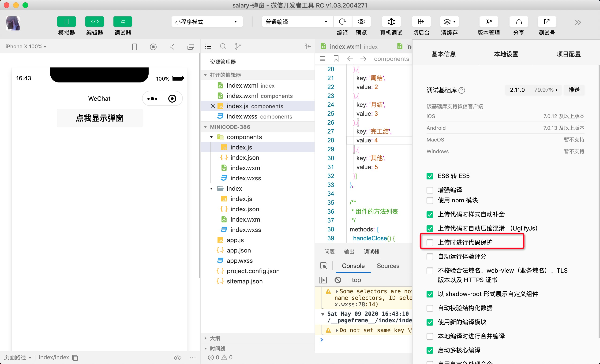The width and height of the screenshot is (600, 364).
Task: Click the version management branch icon
Action: 488,22
